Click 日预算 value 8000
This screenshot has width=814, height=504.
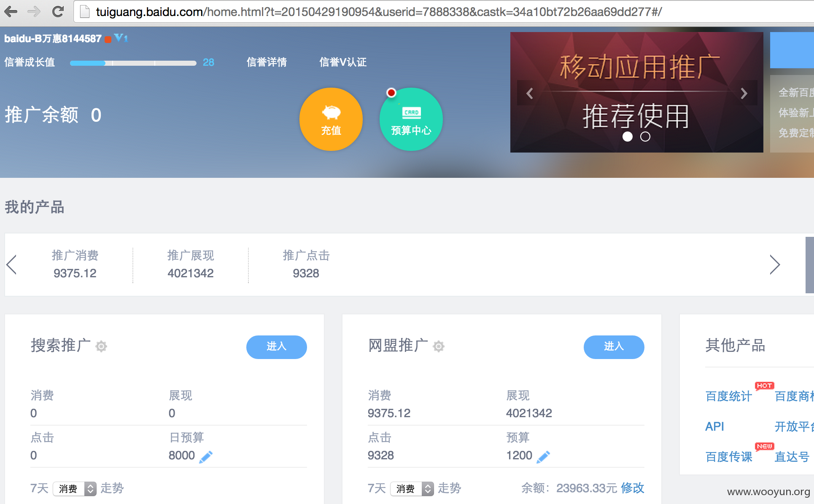182,455
